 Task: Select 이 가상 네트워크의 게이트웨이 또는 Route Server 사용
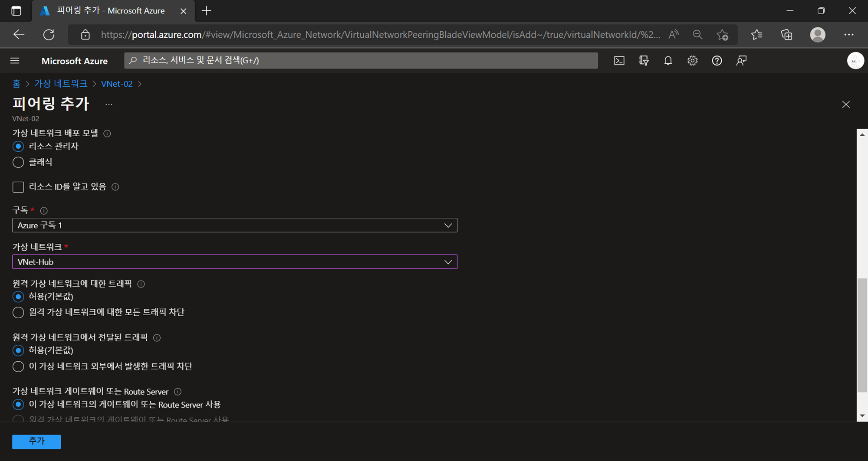(18, 405)
